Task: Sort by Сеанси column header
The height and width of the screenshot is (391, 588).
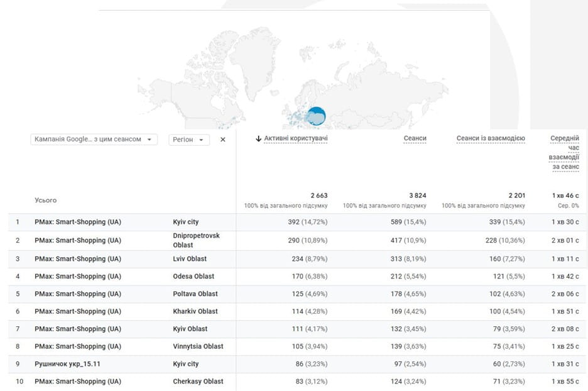Action: [x=415, y=138]
